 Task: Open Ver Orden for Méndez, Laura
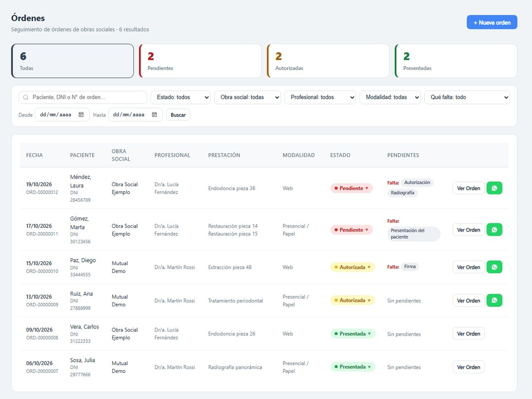(x=469, y=188)
